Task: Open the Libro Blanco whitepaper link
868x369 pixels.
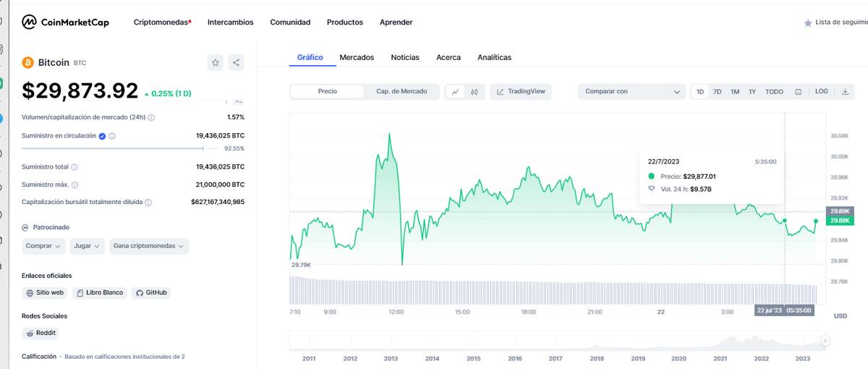Action: pos(100,293)
